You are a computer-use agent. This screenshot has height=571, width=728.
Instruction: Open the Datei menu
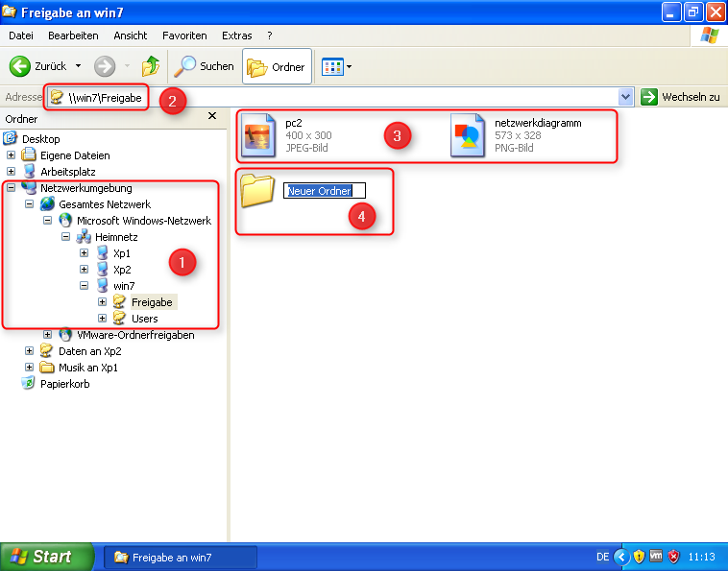(21, 36)
